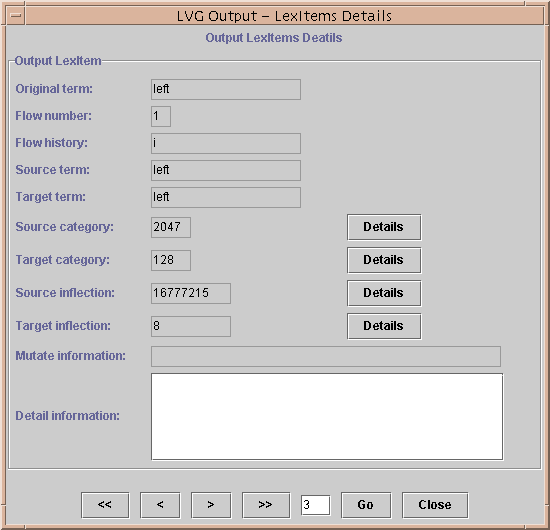
Task: Jump to last LexItem with >> button
Action: 266,505
